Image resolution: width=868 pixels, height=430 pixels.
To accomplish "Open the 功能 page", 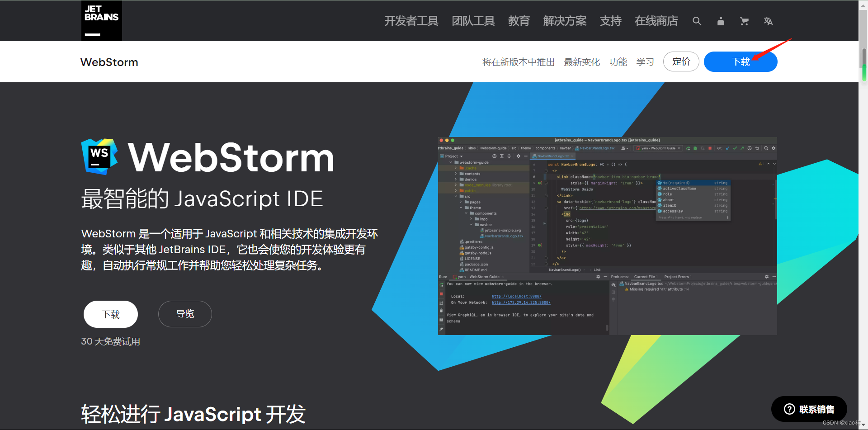I will (618, 62).
